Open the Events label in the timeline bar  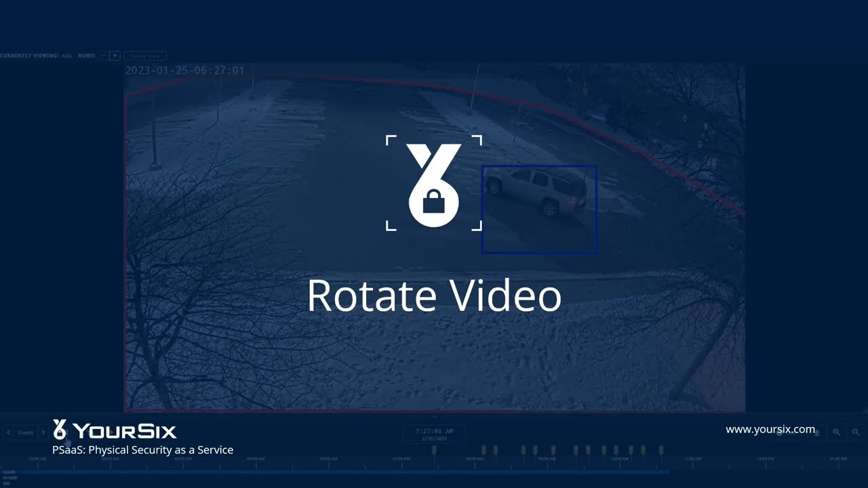tap(26, 432)
